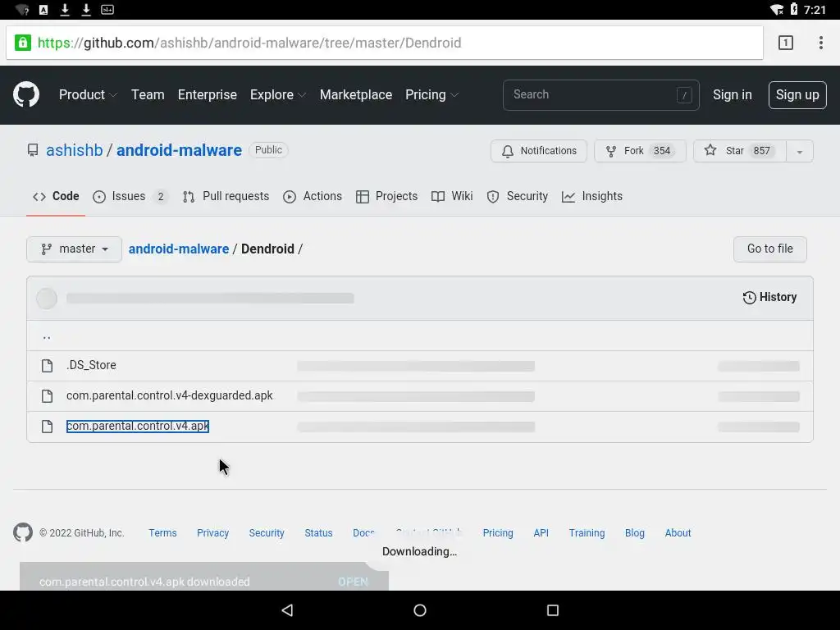Click the Sign up button
This screenshot has height=630, width=840.
pos(797,95)
